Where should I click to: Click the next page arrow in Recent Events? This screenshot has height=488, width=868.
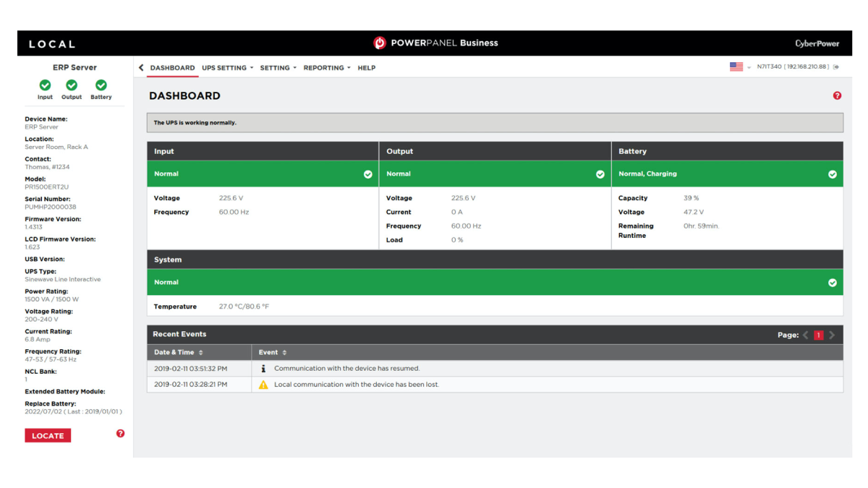[830, 335]
